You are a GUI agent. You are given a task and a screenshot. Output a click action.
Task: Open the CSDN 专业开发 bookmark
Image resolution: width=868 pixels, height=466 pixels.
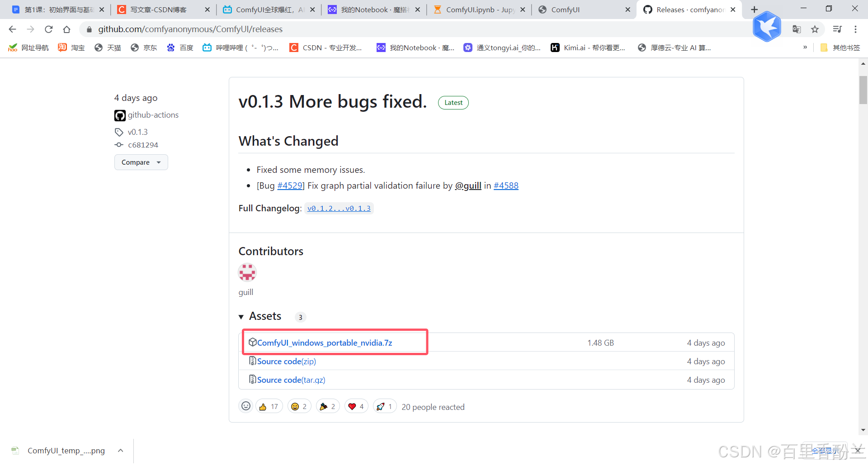coord(325,48)
